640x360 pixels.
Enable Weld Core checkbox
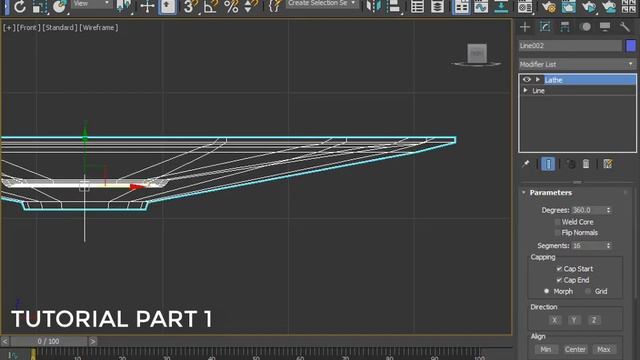(558, 222)
